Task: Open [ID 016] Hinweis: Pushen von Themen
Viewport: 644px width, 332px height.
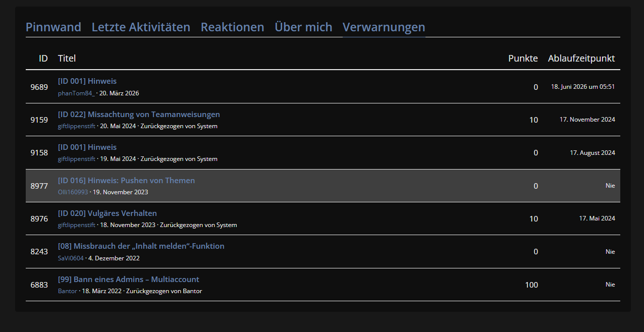Action: pos(126,181)
